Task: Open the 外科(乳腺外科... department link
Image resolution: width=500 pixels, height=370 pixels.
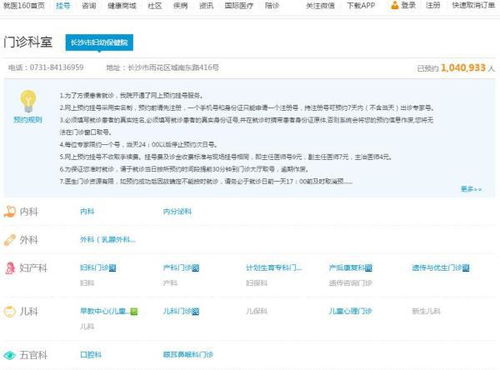Action: pyautogui.click(x=108, y=240)
